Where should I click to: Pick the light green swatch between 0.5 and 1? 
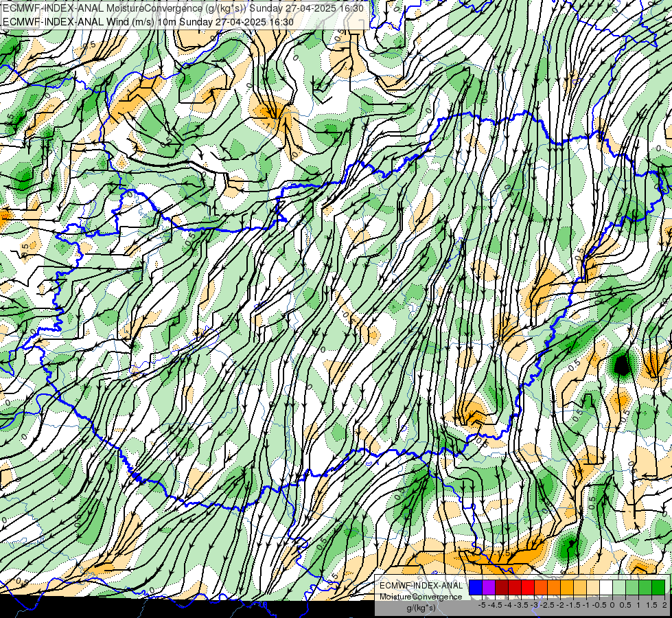pyautogui.click(x=632, y=587)
